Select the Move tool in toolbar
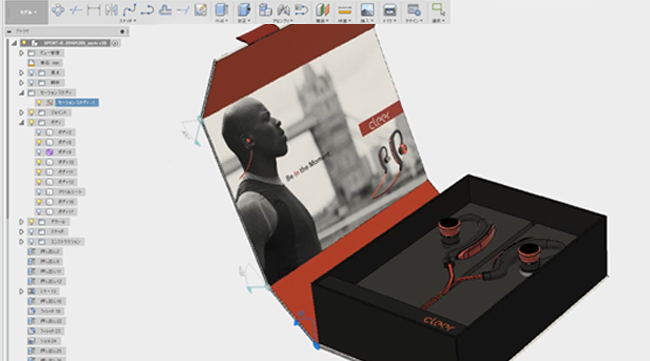The width and height of the screenshot is (650, 361). tap(58, 10)
